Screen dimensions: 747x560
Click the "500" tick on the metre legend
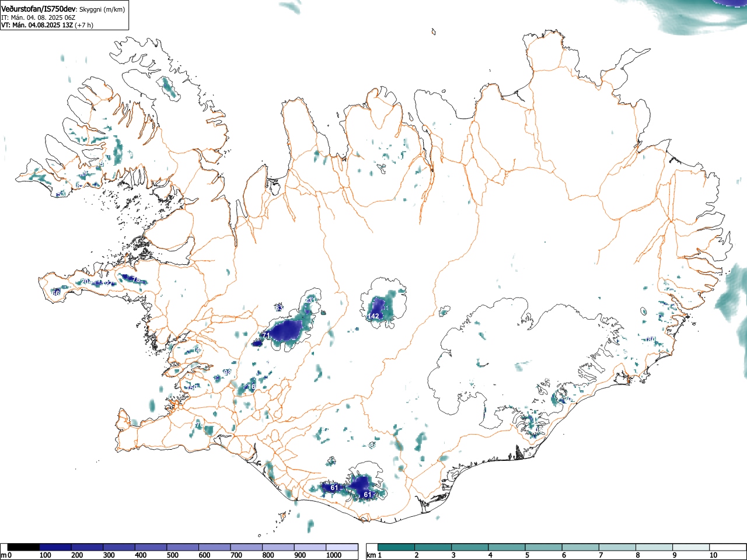[x=172, y=555]
